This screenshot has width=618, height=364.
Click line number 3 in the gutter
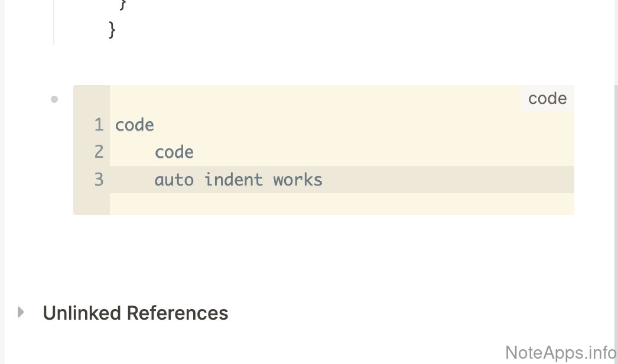[99, 180]
